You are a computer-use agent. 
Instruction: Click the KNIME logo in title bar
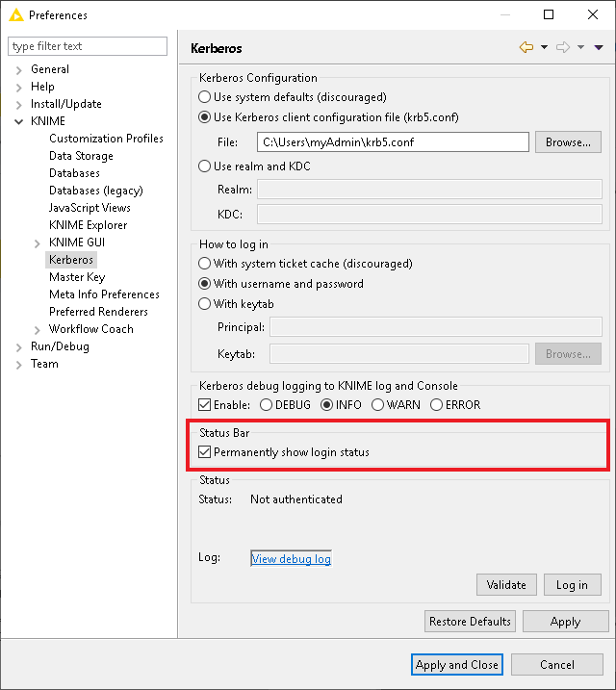coord(15,15)
